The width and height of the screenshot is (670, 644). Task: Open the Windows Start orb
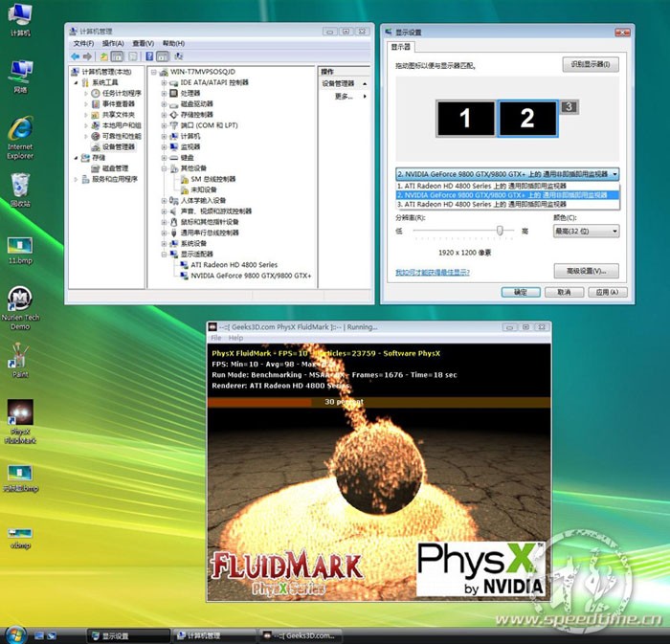point(15,635)
